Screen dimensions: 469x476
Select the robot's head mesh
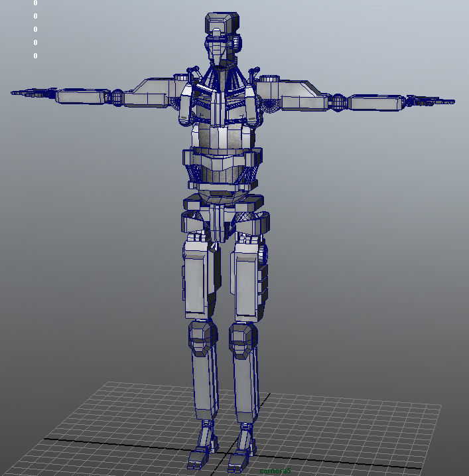(x=222, y=38)
